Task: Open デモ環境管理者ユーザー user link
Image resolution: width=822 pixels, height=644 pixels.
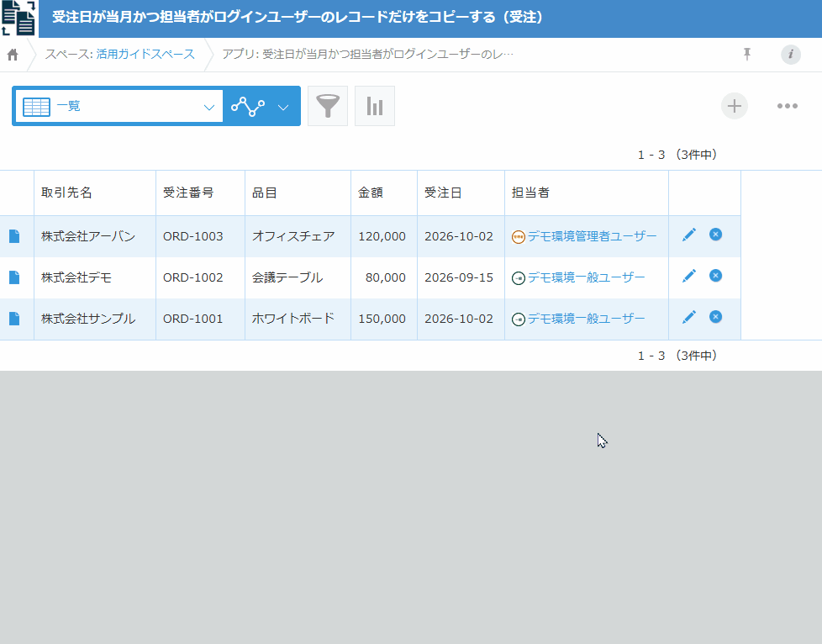Action: [x=592, y=236]
